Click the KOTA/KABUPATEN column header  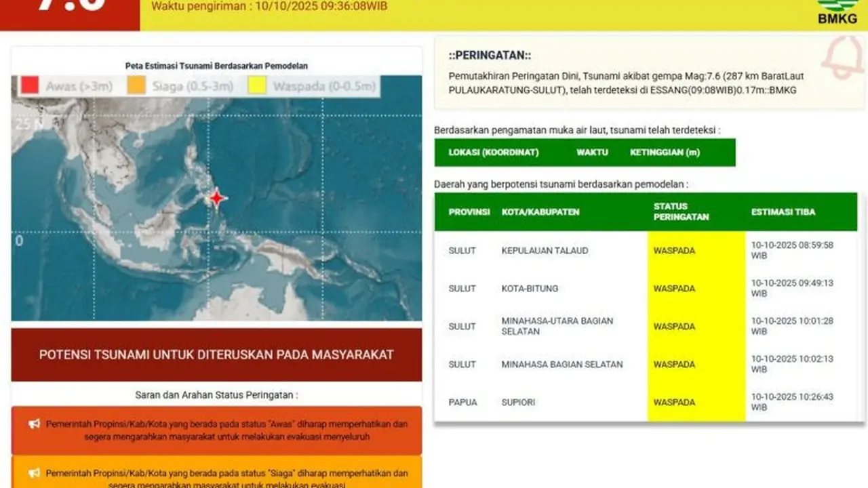pyautogui.click(x=540, y=212)
